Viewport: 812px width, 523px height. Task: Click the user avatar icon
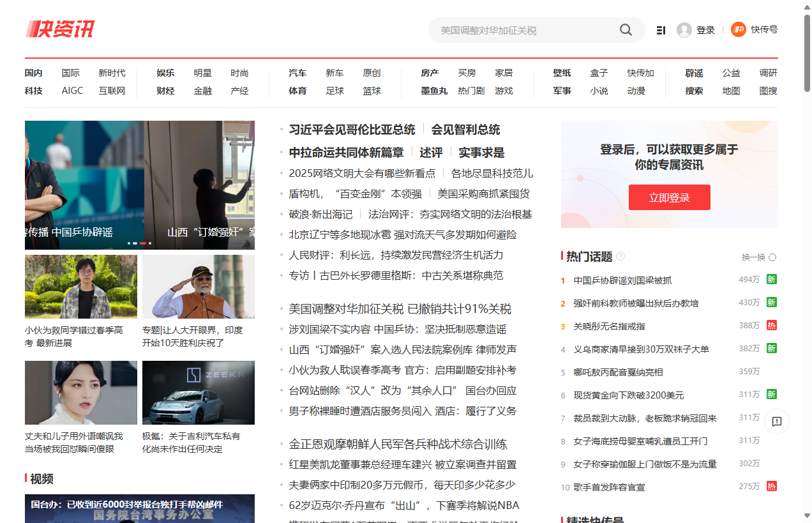coord(683,29)
